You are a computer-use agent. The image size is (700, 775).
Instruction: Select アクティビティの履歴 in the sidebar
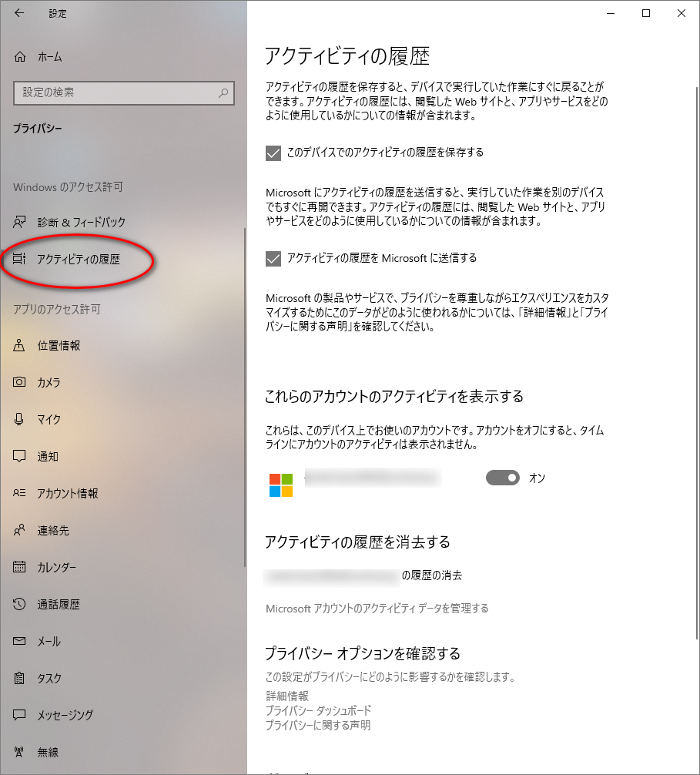(78, 260)
